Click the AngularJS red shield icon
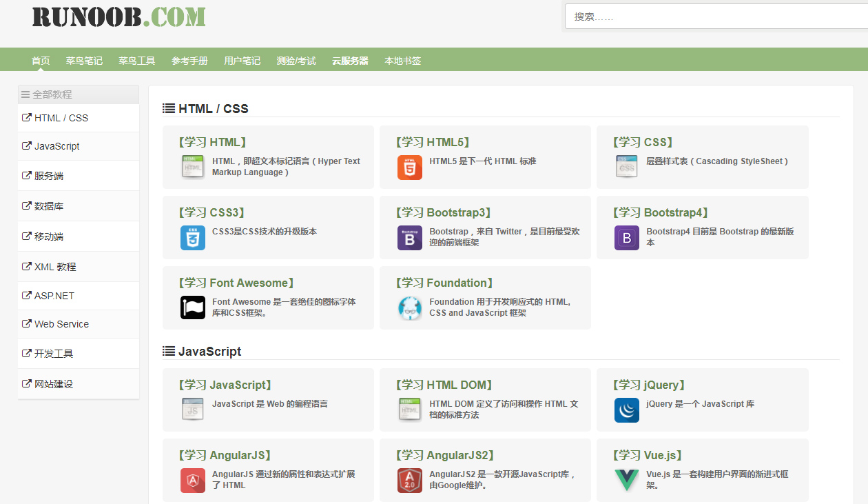 pos(192,480)
